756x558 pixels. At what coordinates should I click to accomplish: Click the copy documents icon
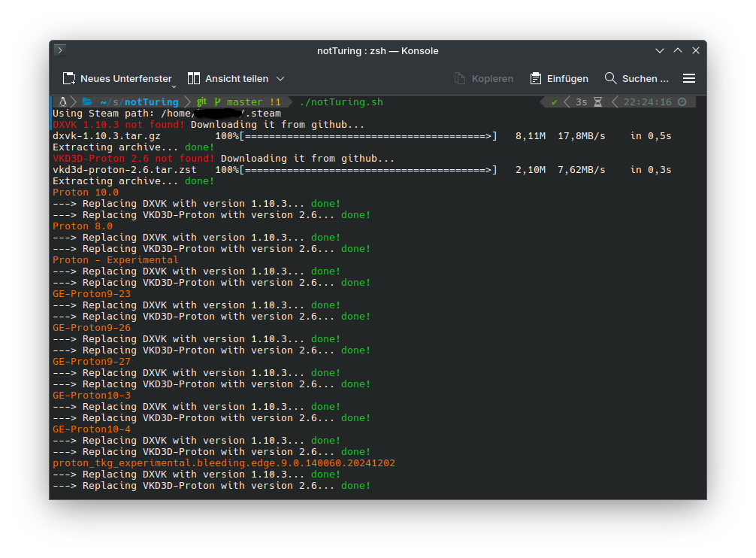pos(460,79)
